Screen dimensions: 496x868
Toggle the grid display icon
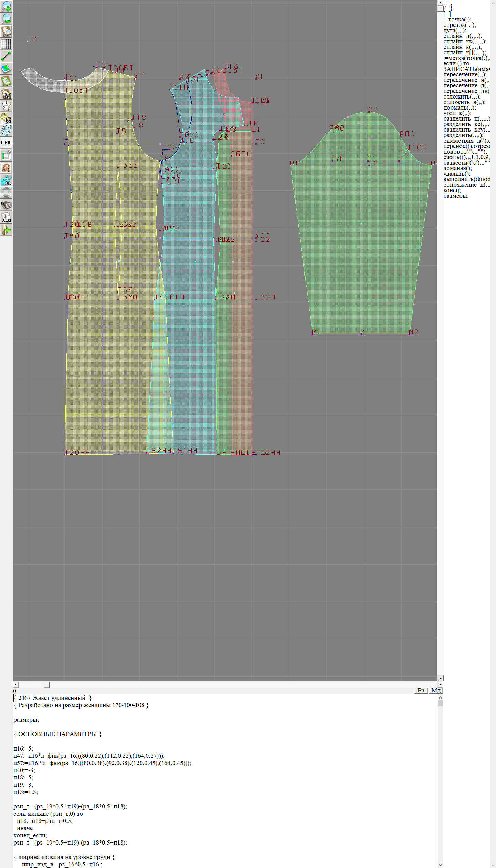pyautogui.click(x=6, y=44)
